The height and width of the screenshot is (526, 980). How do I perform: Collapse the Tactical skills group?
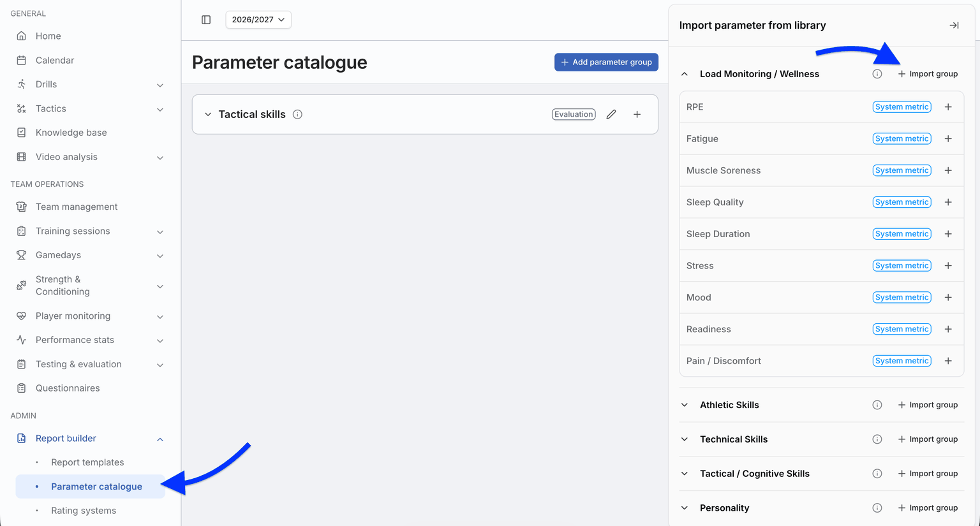click(208, 115)
